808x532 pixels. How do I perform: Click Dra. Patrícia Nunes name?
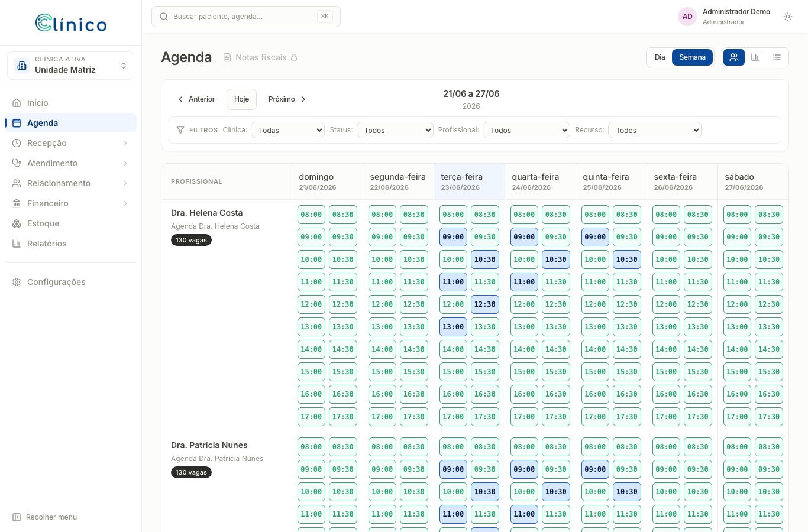(x=209, y=445)
